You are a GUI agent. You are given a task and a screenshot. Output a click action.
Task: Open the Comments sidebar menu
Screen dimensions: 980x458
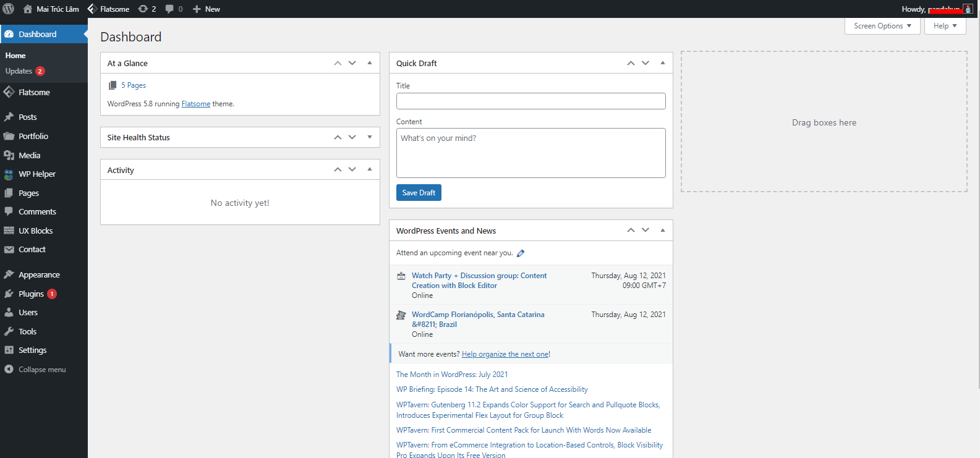point(43,211)
